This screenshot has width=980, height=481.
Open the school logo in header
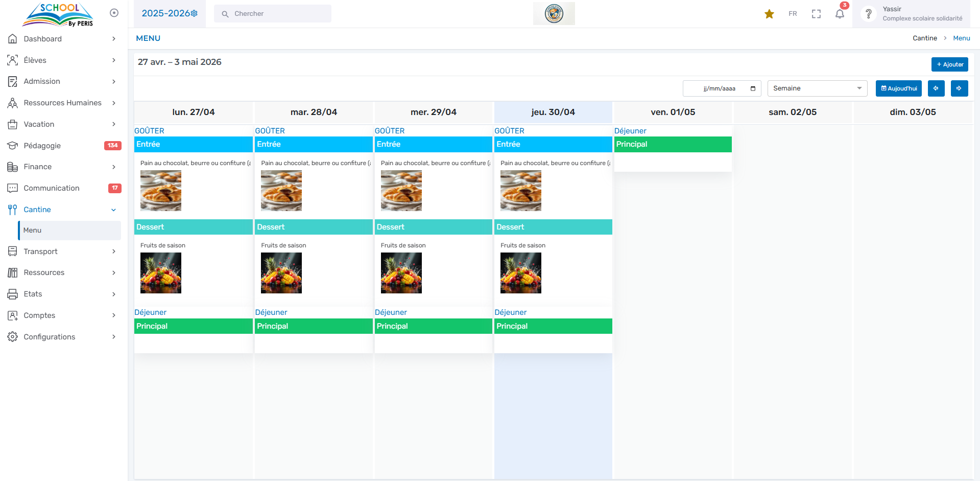click(554, 14)
